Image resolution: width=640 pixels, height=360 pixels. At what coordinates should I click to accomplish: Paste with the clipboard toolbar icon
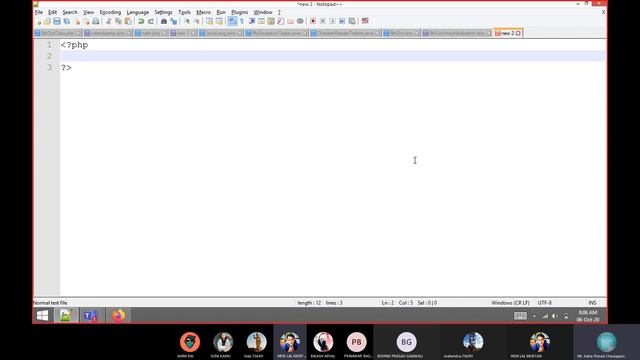pyautogui.click(x=128, y=21)
